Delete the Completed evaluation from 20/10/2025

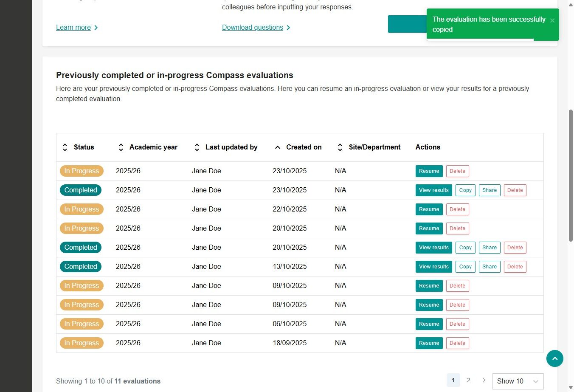(x=515, y=248)
